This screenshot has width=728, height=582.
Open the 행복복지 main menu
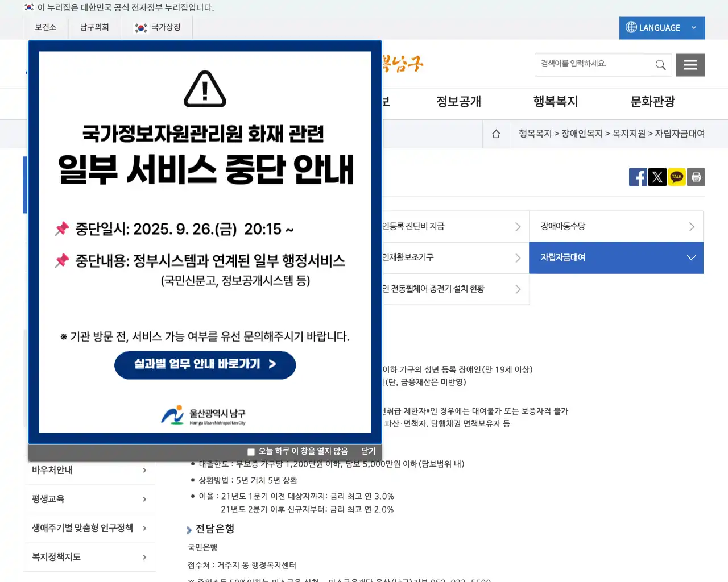(x=556, y=102)
